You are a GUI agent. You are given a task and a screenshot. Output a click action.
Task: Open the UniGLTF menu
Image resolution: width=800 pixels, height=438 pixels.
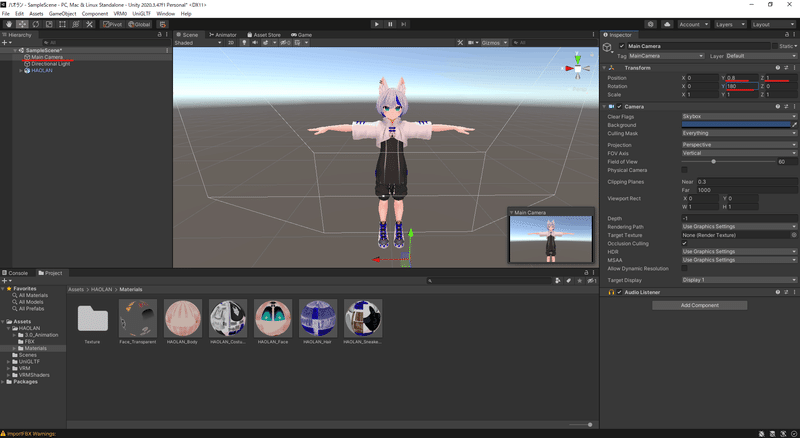click(141, 14)
